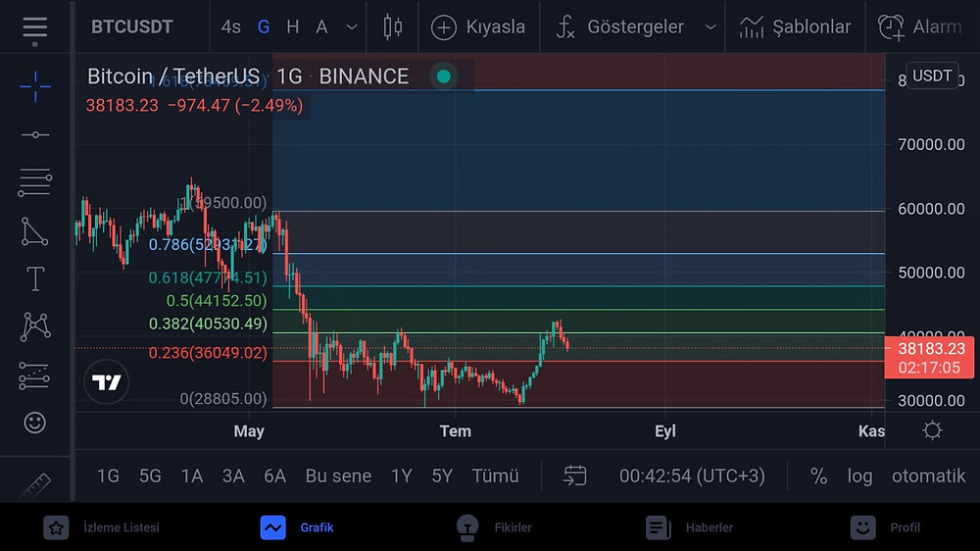Select the 0(28805.00) Fibonacci level label
Viewport: 980px width, 551px height.
[x=223, y=398]
